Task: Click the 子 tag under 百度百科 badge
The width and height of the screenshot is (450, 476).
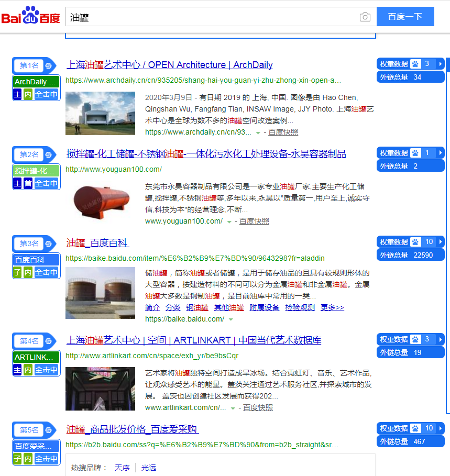Action: (x=17, y=272)
